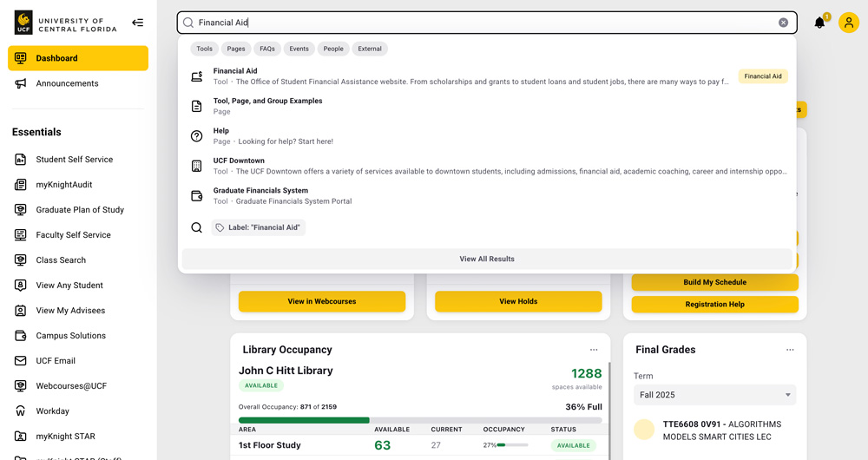This screenshot has height=460, width=868.
Task: Filter search results by External
Action: click(370, 49)
